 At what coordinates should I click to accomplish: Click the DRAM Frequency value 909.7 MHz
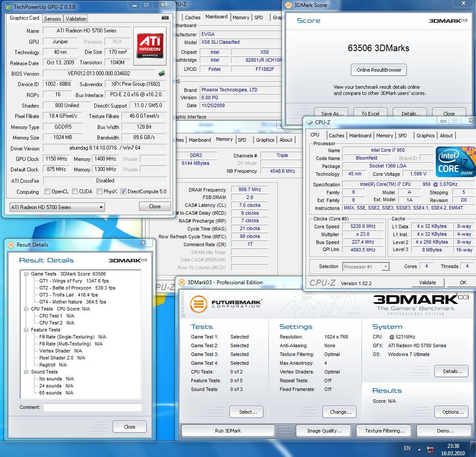250,189
